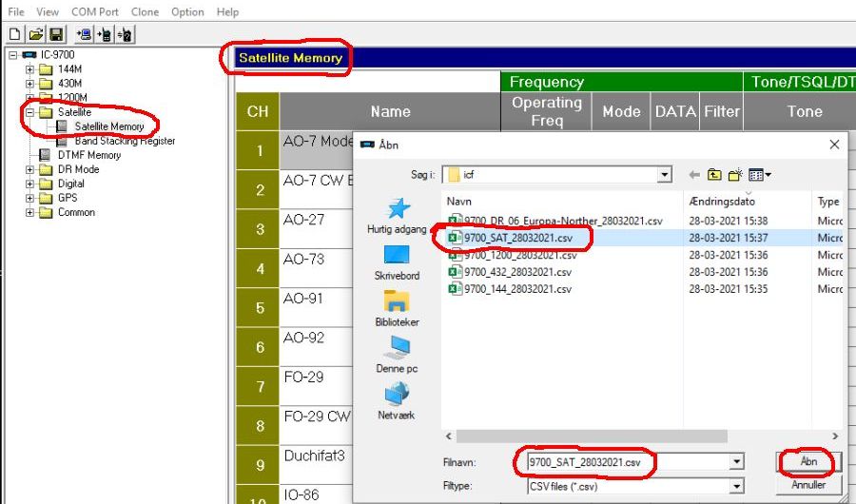Select Satellite Memory in the tree
The image size is (856, 504).
109,126
